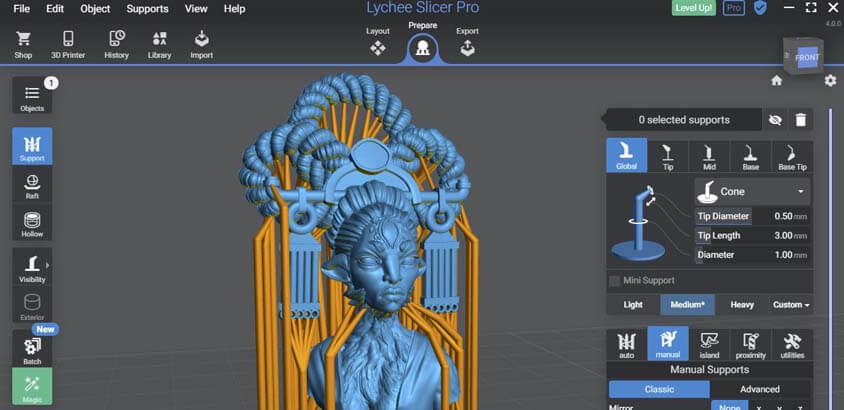Edit the Tip Length 3.00 value

[x=783, y=236]
